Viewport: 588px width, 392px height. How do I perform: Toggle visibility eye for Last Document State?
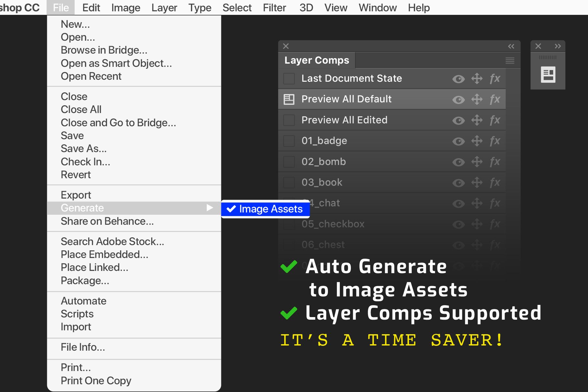point(458,79)
